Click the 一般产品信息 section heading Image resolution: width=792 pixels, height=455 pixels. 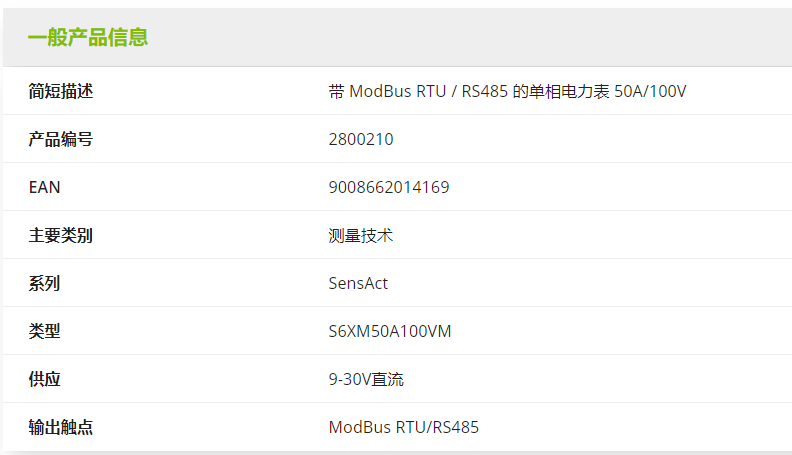point(88,38)
